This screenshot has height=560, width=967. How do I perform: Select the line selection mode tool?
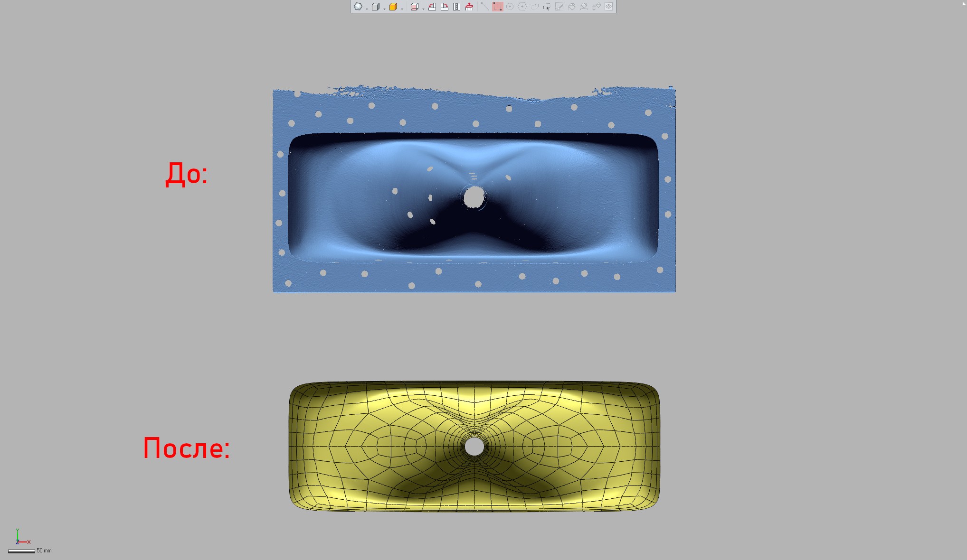pyautogui.click(x=485, y=7)
